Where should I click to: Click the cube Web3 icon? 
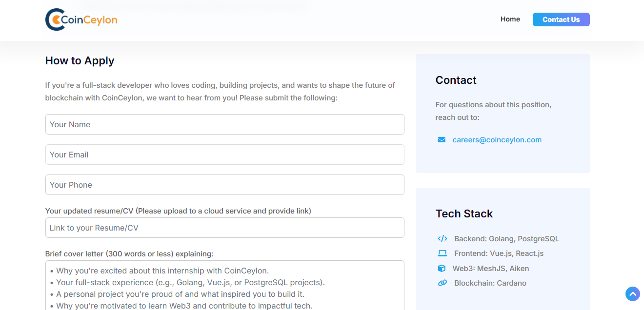(x=442, y=269)
